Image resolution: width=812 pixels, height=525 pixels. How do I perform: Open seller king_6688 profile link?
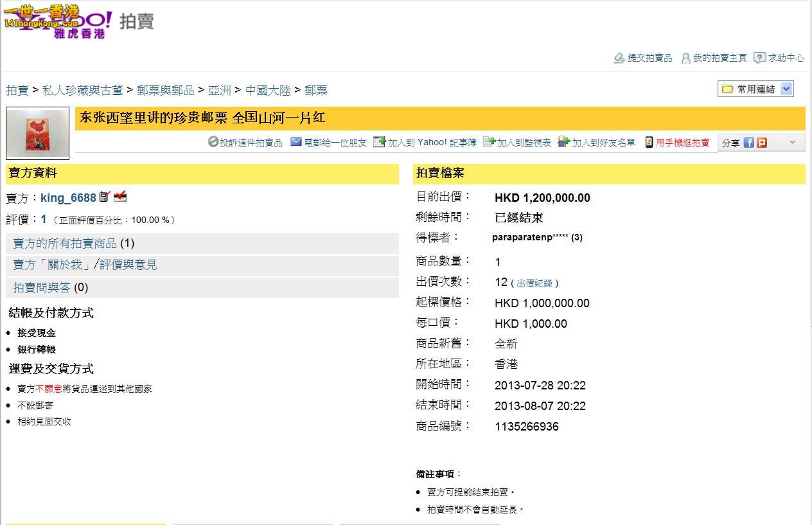point(68,198)
